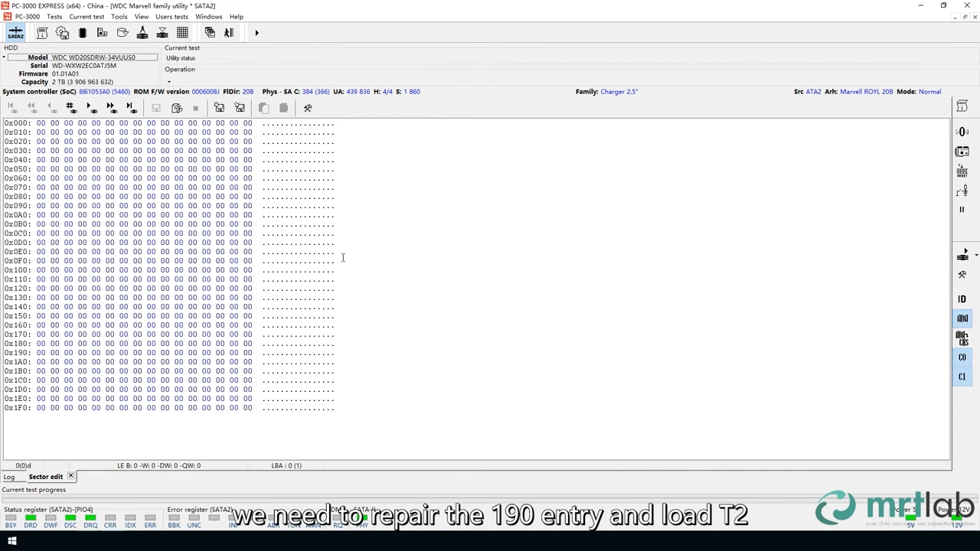Open the Tests menu
980x551 pixels.
(x=54, y=17)
